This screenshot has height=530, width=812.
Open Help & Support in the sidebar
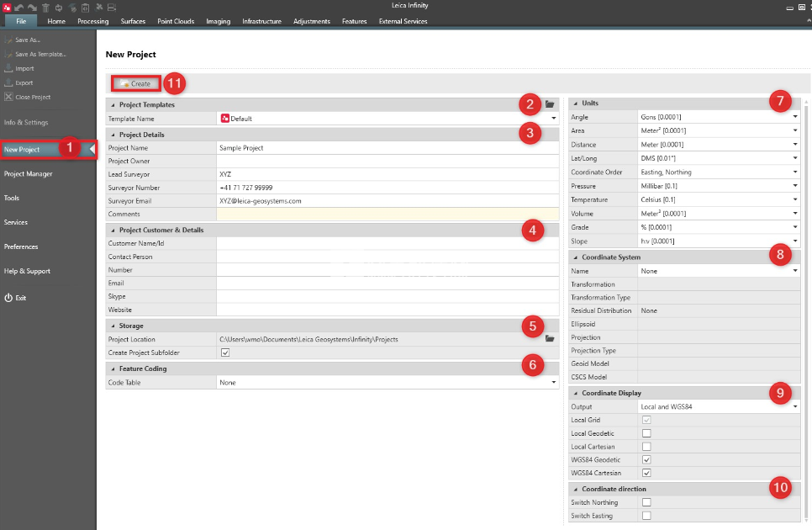(27, 271)
